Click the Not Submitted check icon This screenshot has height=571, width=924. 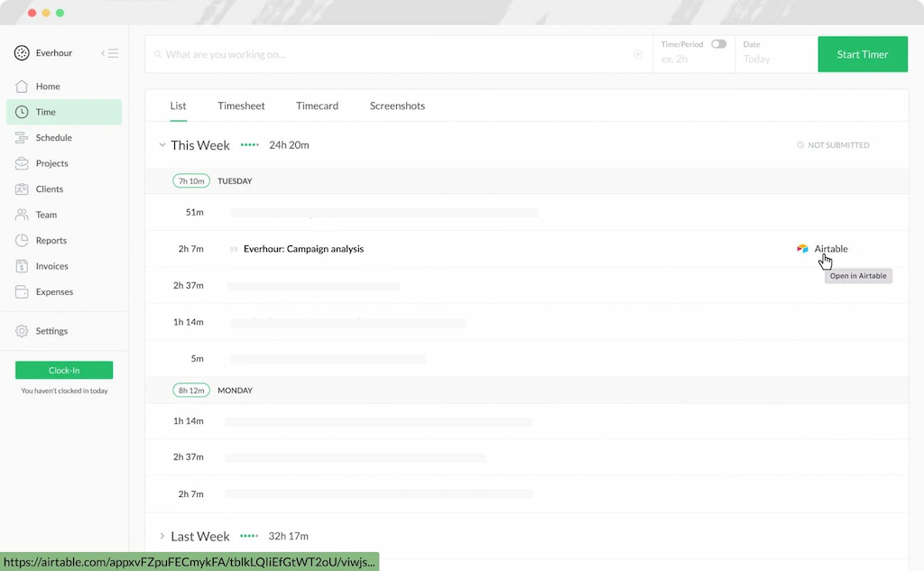[800, 145]
